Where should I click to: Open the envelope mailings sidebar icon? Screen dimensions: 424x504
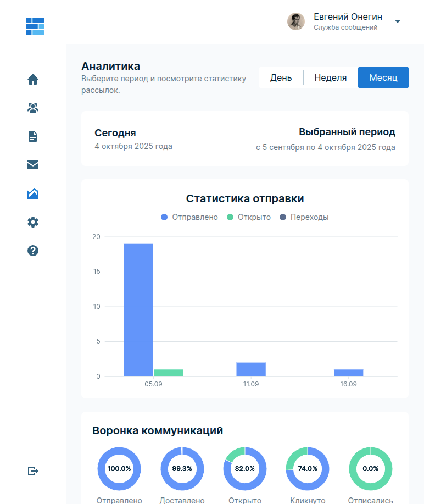(33, 165)
